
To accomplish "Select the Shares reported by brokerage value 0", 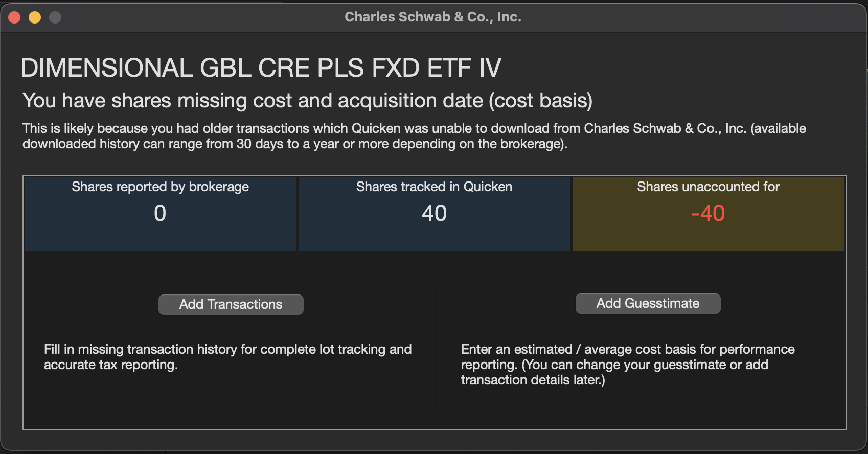I will coord(160,213).
